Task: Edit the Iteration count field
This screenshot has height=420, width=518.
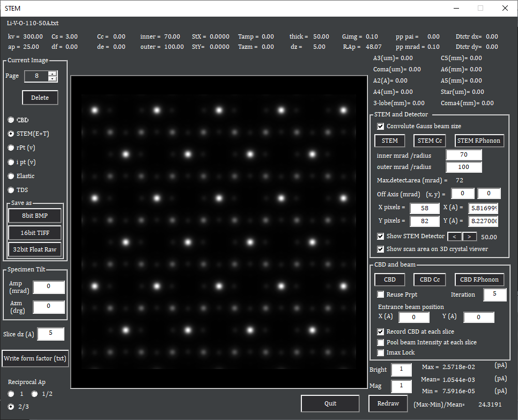Action: tap(494, 294)
